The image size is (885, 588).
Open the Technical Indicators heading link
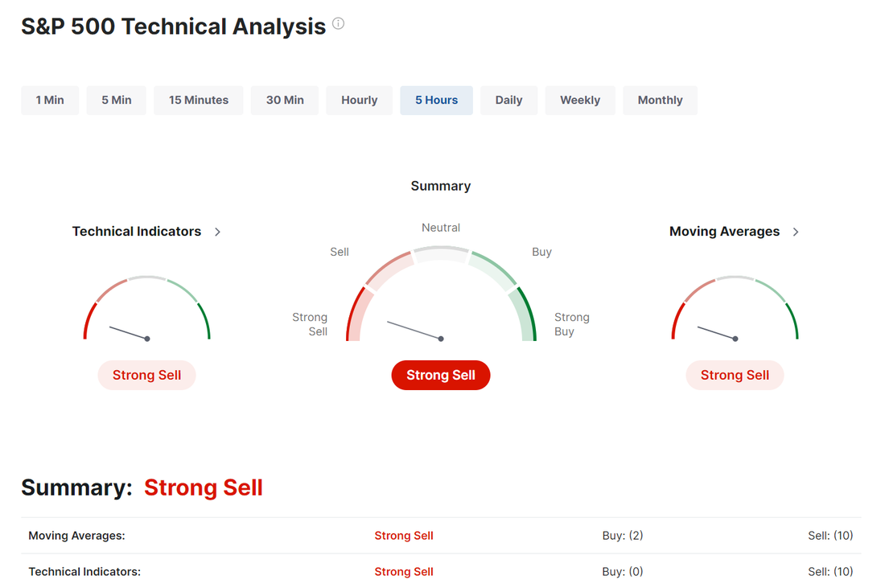(137, 232)
